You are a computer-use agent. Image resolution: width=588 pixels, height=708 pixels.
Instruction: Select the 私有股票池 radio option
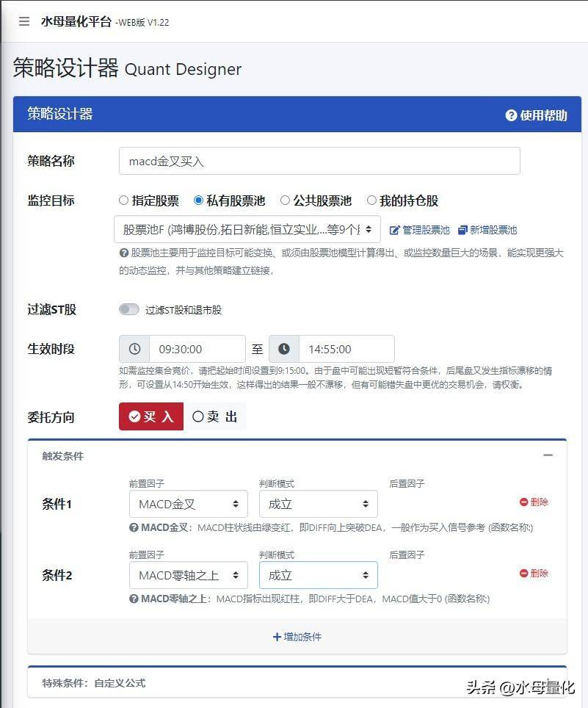coord(229,201)
